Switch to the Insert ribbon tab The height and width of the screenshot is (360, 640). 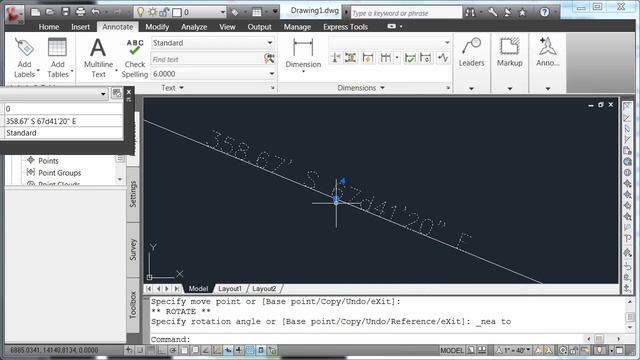(x=80, y=27)
